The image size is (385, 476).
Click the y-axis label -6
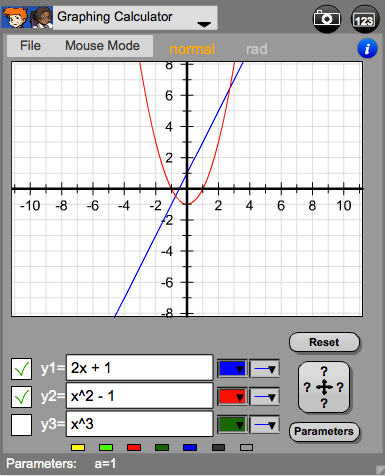[167, 283]
